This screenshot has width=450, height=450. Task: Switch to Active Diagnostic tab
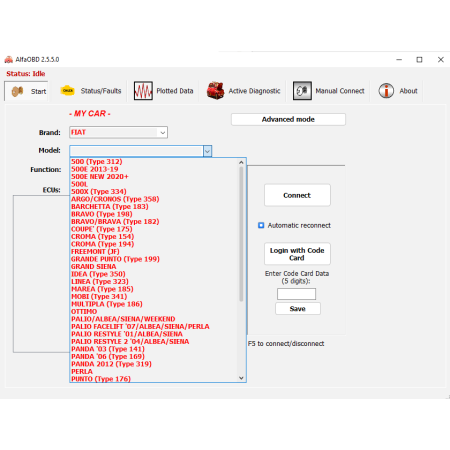click(x=243, y=91)
